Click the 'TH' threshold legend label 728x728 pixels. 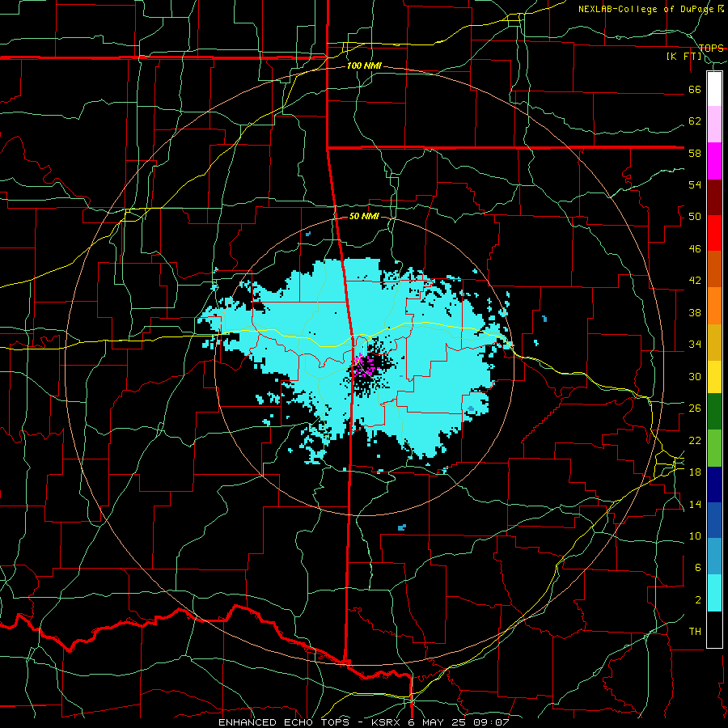(x=695, y=632)
